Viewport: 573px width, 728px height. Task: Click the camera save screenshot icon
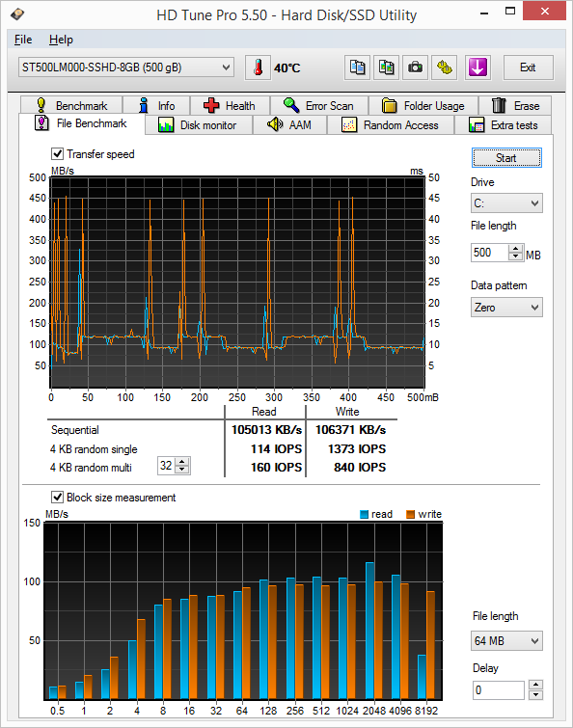[x=415, y=67]
